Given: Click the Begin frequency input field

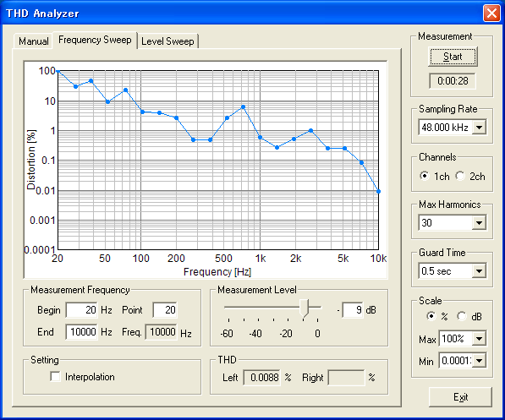Looking at the screenshot, I should pos(81,310).
